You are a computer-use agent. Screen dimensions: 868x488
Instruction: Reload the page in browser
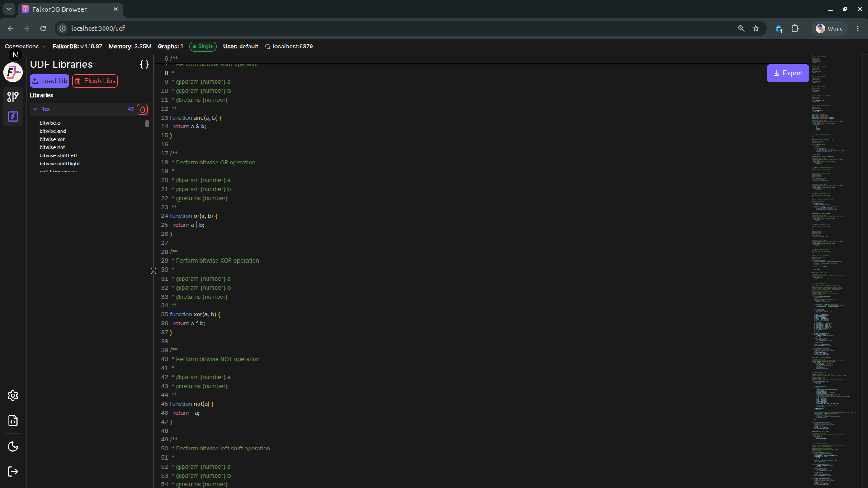43,28
